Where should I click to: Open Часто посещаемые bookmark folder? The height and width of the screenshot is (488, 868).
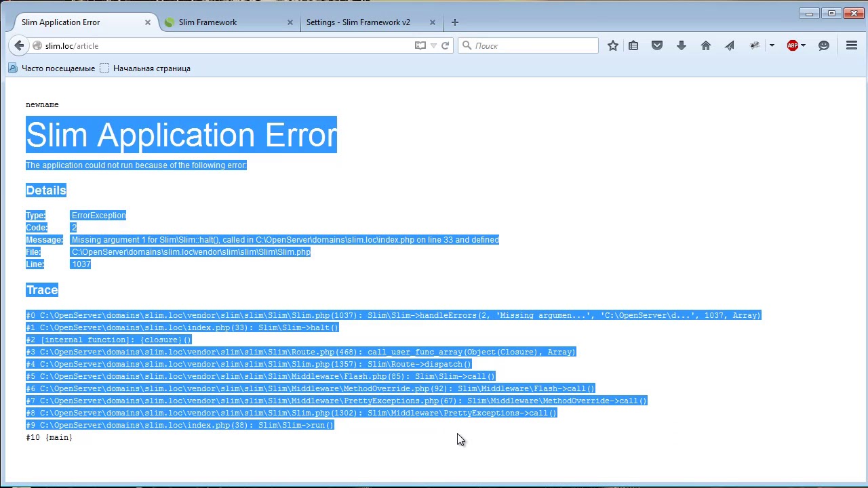point(52,68)
